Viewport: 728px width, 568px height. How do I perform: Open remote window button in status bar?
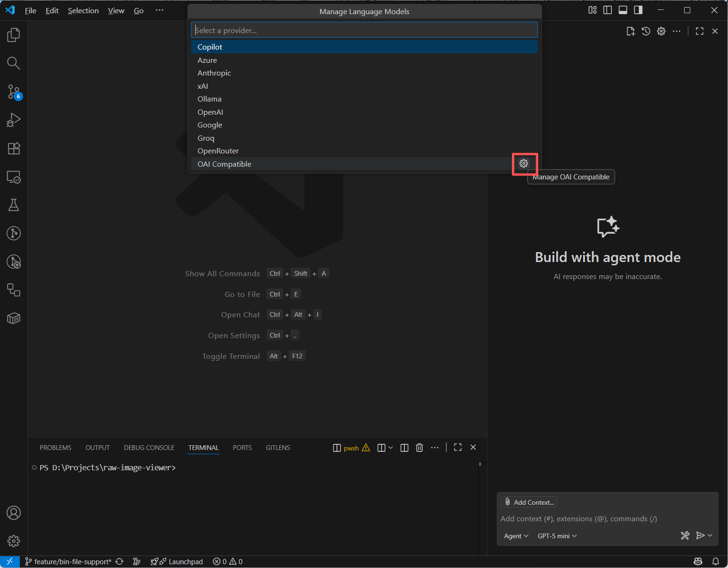click(x=9, y=561)
